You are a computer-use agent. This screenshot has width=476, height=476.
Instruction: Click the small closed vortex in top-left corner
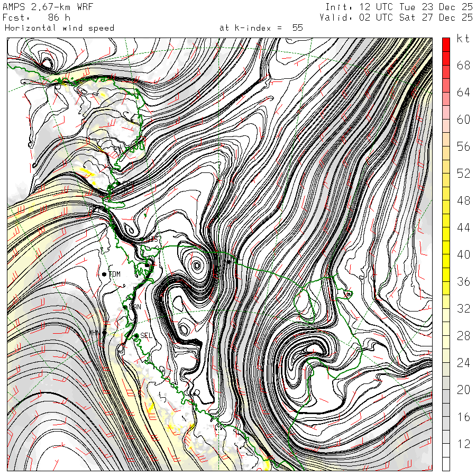47,63
